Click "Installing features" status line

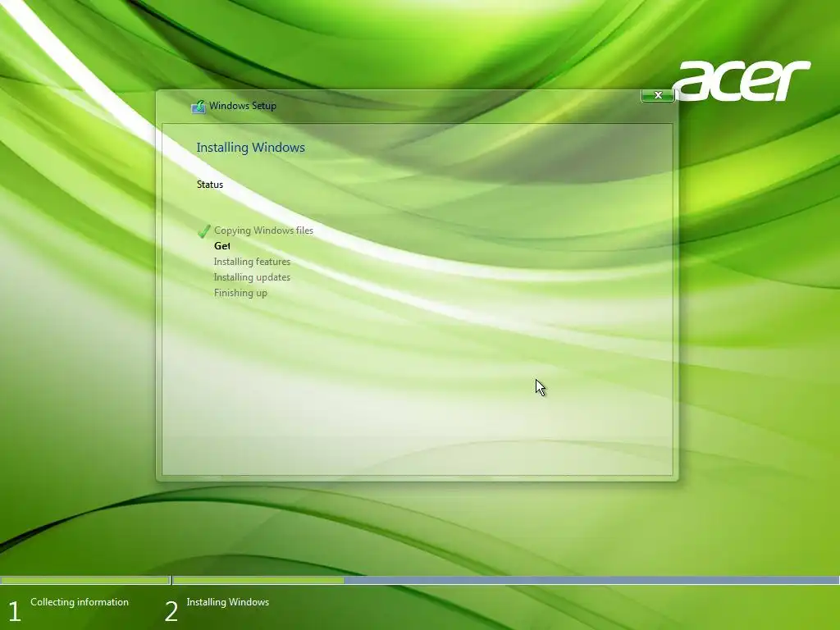[x=252, y=262]
